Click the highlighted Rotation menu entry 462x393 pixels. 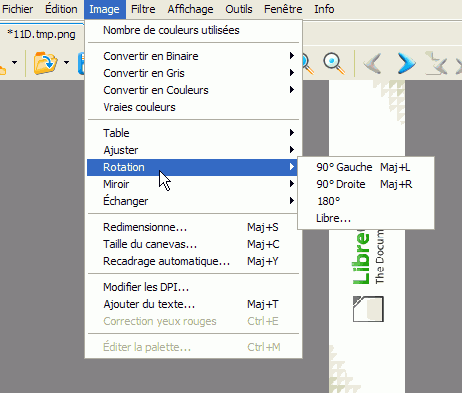coord(192,167)
